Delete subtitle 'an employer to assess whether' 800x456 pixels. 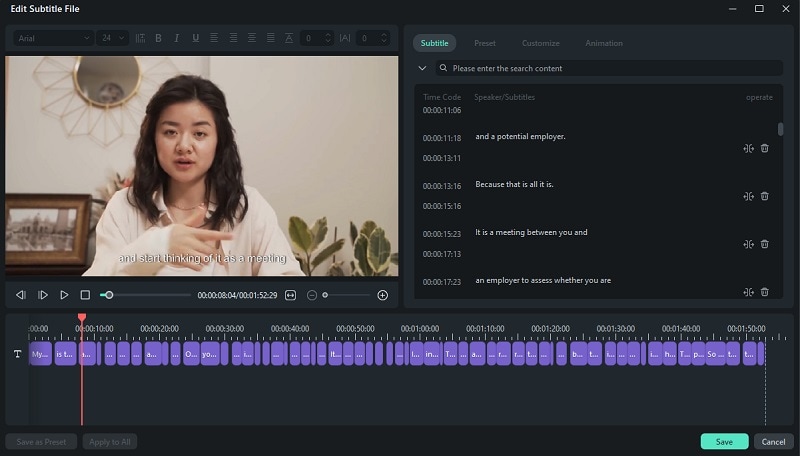(x=765, y=292)
